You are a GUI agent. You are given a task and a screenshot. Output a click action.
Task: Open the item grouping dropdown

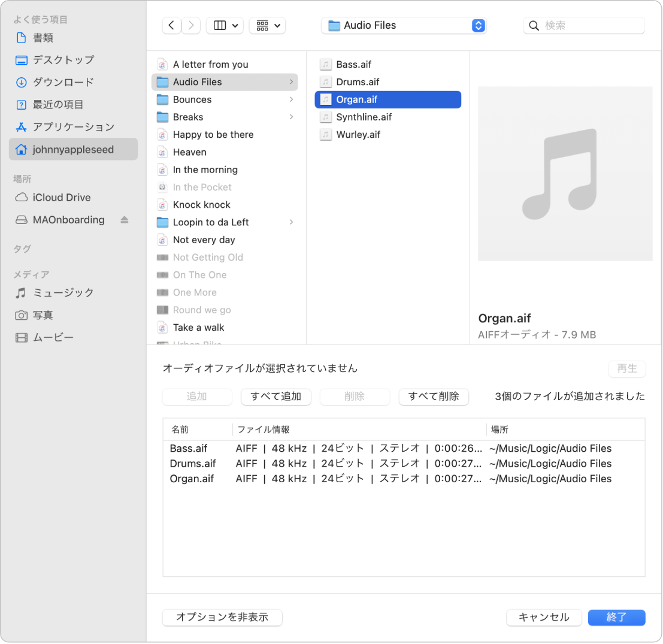[x=267, y=25]
